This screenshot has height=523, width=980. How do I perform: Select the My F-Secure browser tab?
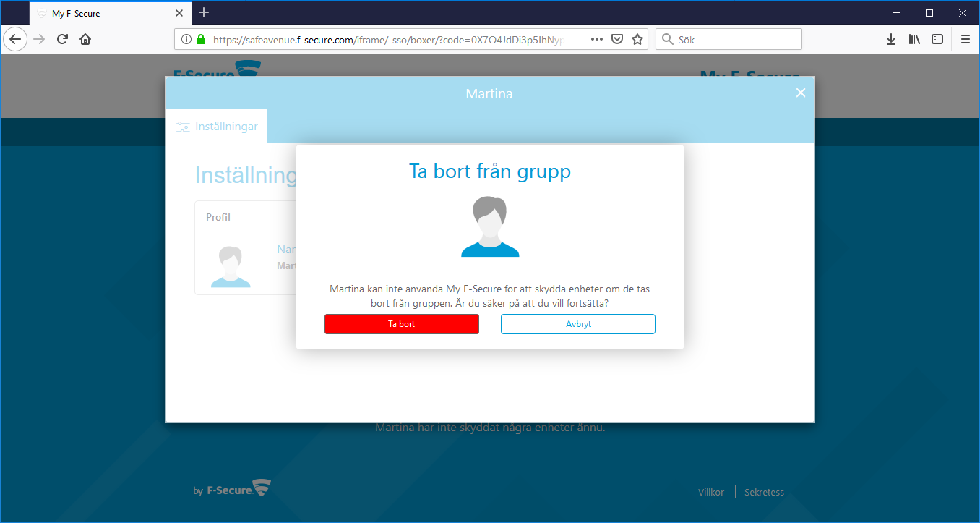[110, 13]
